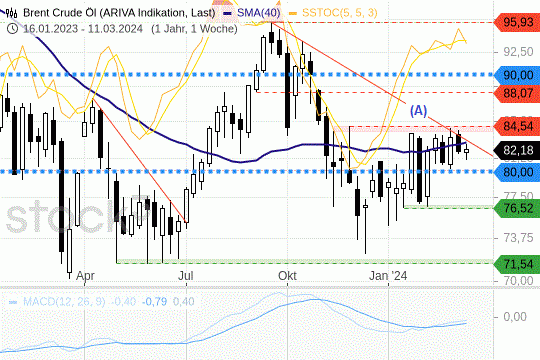Select the Brent Crude Öl chart title
The width and height of the screenshot is (540, 360).
coord(119,13)
